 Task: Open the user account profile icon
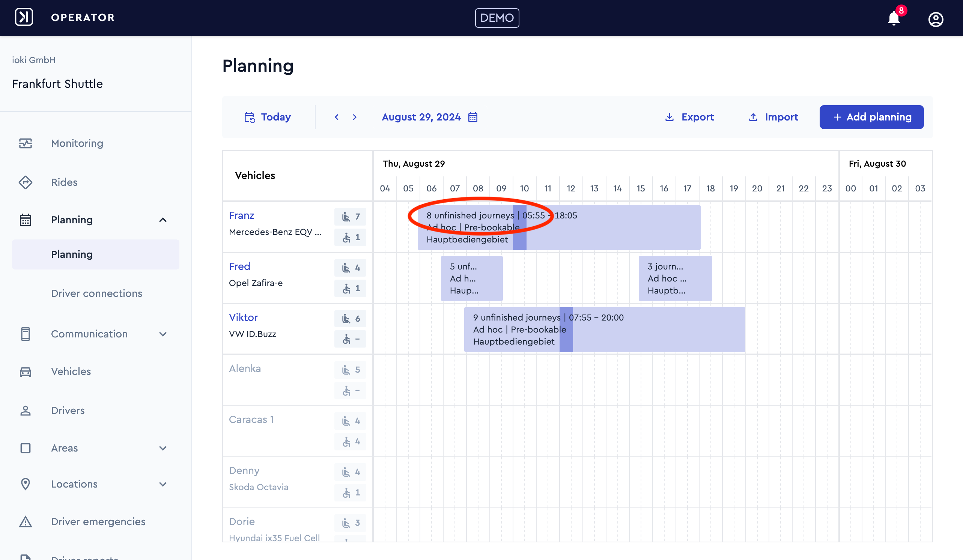pyautogui.click(x=936, y=19)
